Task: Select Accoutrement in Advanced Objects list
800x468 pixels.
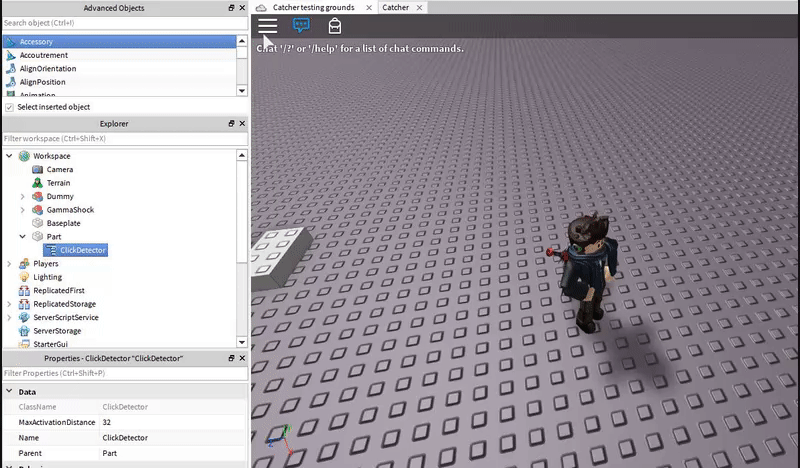Action: pyautogui.click(x=119, y=55)
